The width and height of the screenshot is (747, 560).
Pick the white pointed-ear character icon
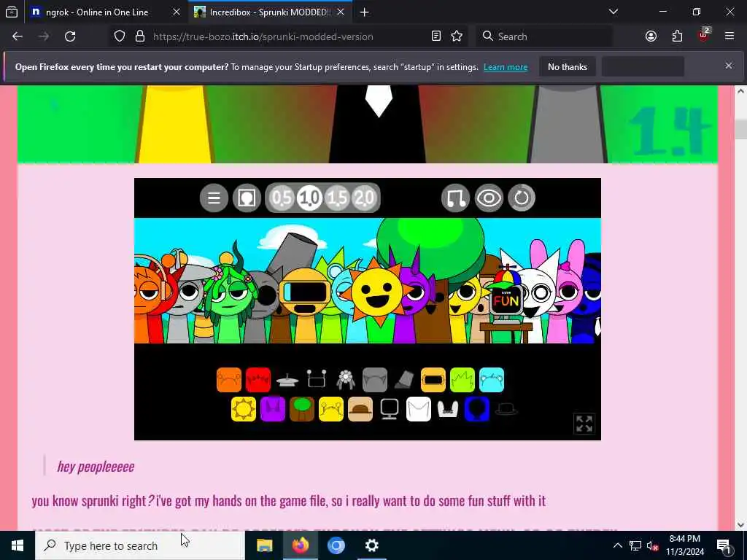pyautogui.click(x=419, y=409)
